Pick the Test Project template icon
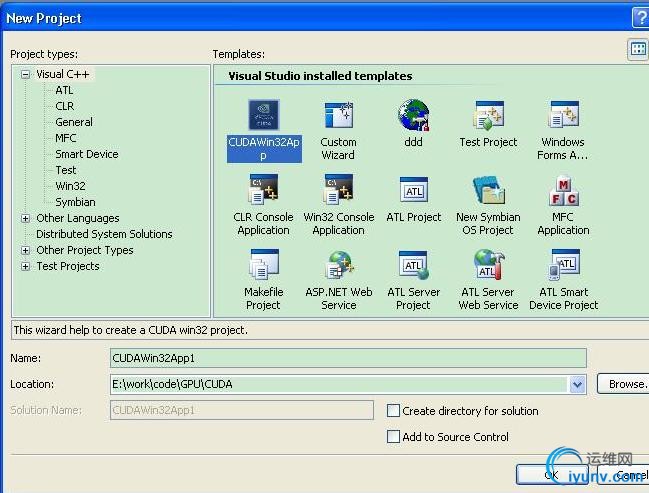The image size is (649, 493). 488,115
